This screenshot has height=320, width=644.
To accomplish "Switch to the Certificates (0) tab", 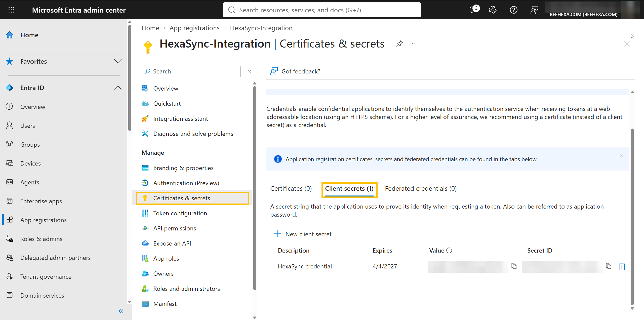I will point(291,188).
